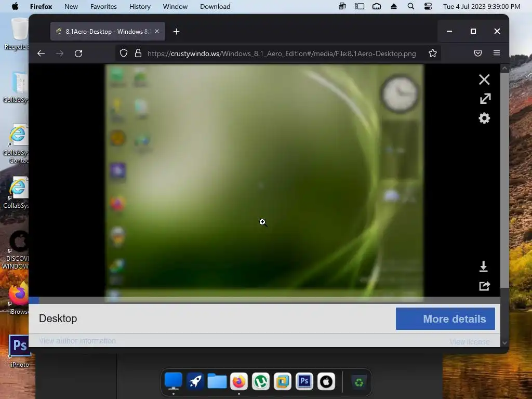Open Firefox application hamburger menu
Screen dimensions: 532x399
tap(497, 53)
